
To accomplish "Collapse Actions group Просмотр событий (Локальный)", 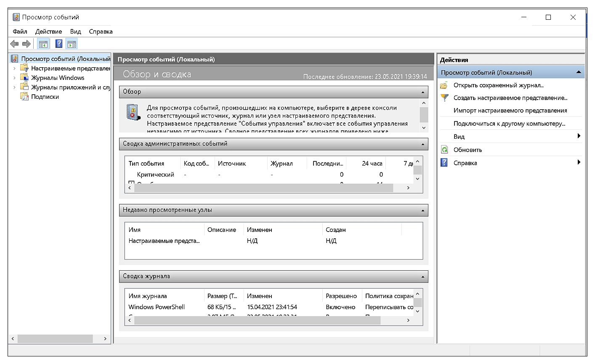I will [x=579, y=72].
